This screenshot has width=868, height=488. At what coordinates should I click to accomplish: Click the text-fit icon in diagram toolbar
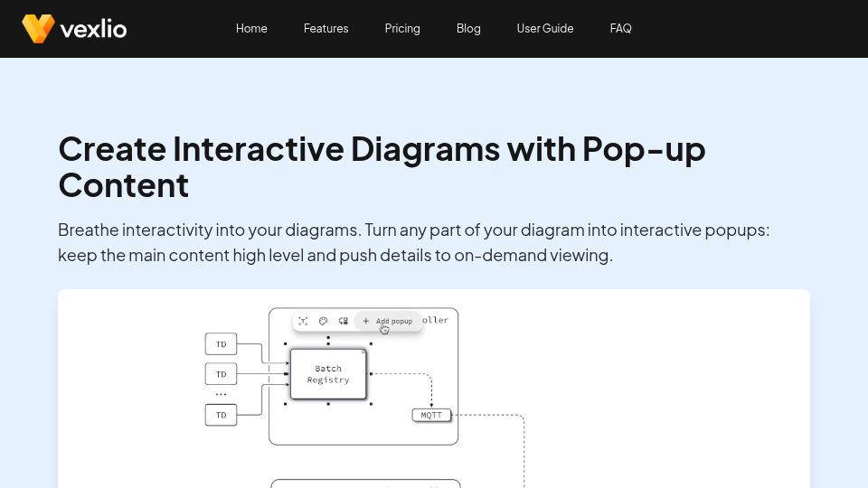click(303, 322)
